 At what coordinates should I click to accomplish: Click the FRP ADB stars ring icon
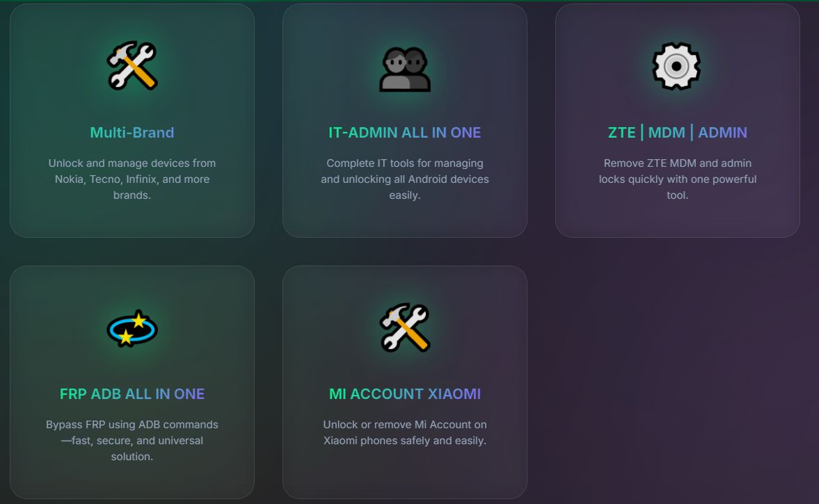click(132, 328)
